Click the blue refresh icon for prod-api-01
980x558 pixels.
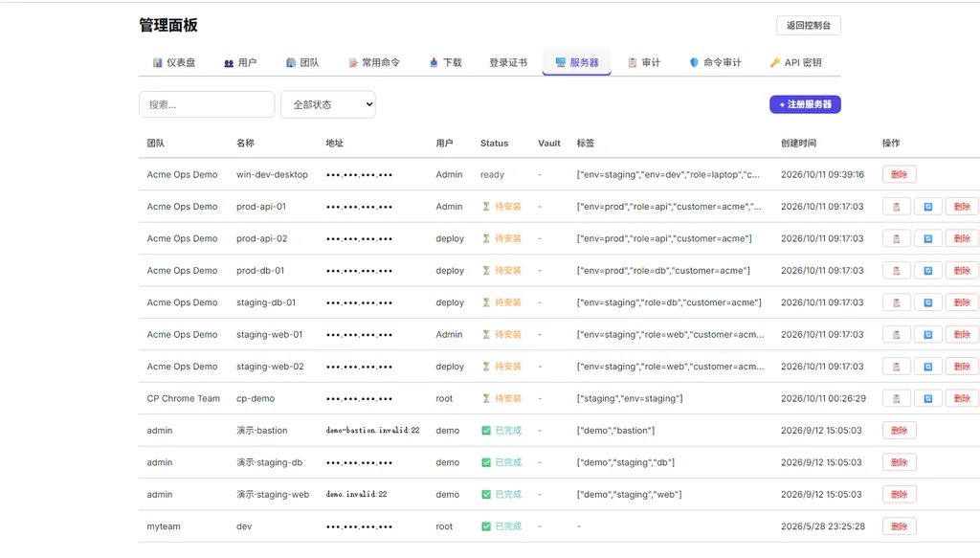click(928, 207)
